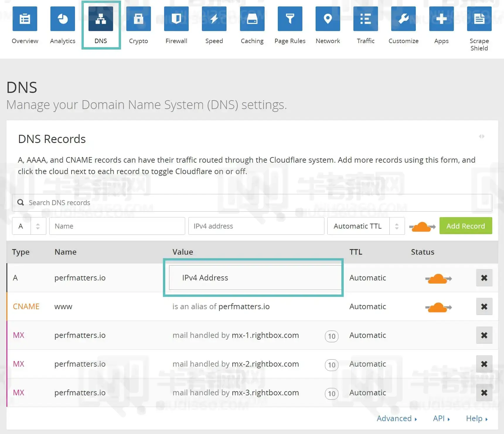This screenshot has width=504, height=434.
Task: Focus the Search DNS records field
Action: tap(252, 202)
